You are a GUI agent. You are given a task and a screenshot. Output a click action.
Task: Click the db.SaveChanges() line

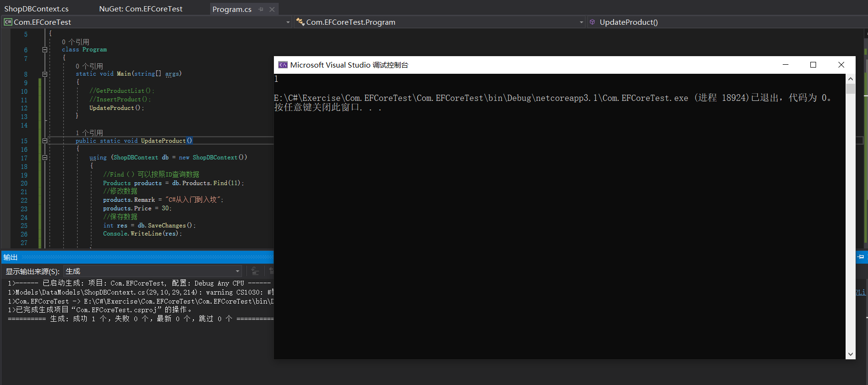click(x=149, y=226)
